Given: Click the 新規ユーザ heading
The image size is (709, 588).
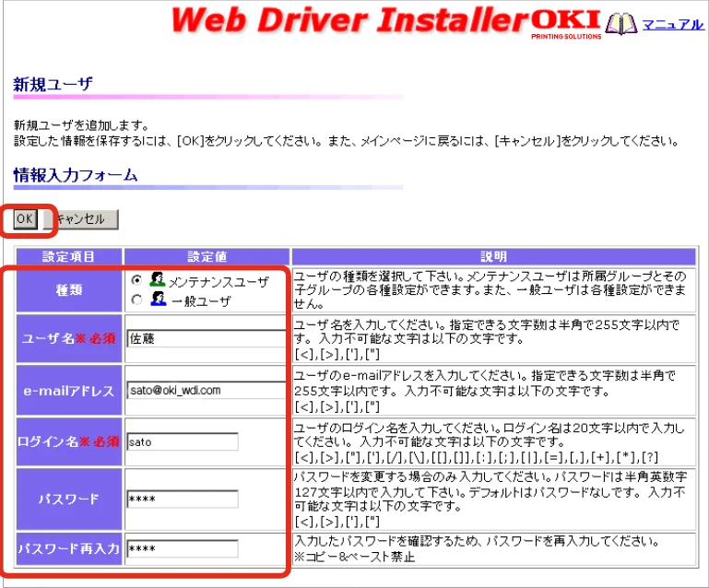Looking at the screenshot, I should coord(53,84).
